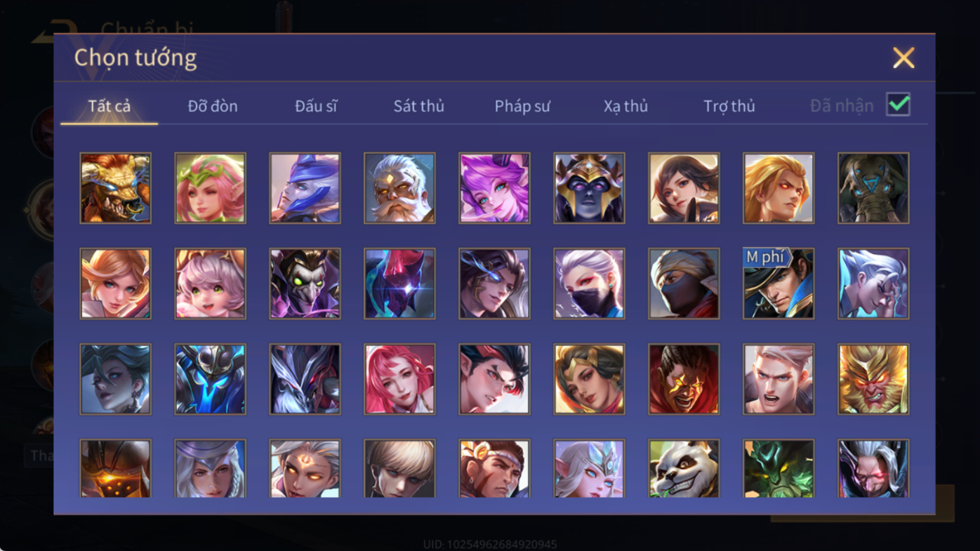
Task: Switch to the 'Đỡ đòn' tab
Action: [x=213, y=106]
